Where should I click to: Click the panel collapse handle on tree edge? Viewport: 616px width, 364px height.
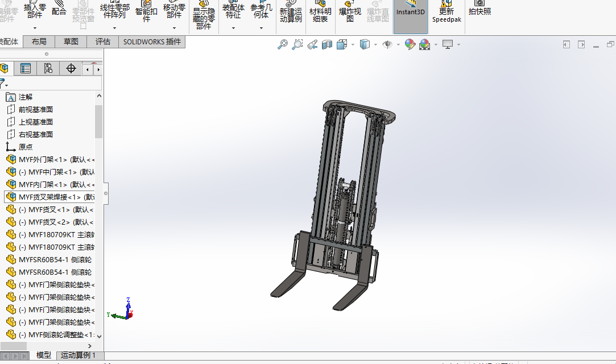pos(106,193)
